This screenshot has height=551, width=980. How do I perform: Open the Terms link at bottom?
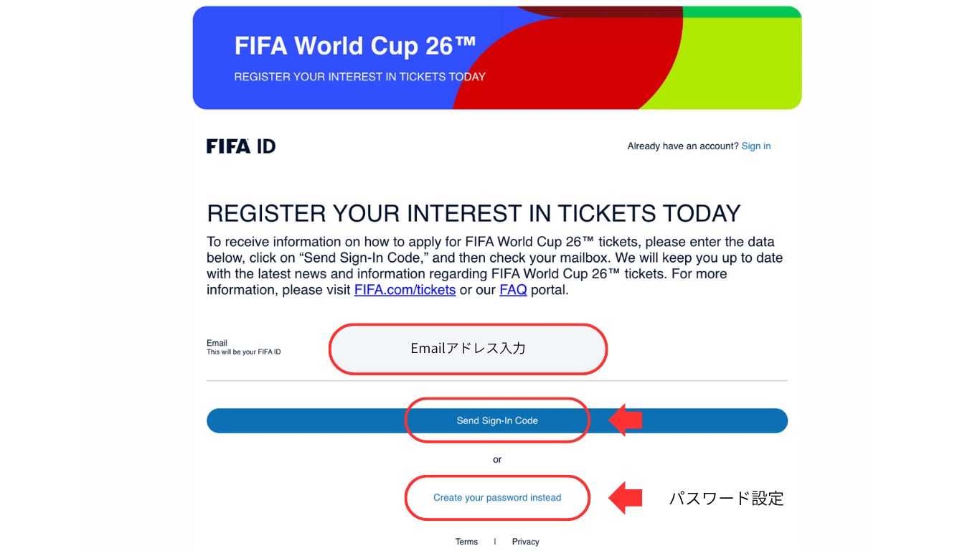point(466,542)
